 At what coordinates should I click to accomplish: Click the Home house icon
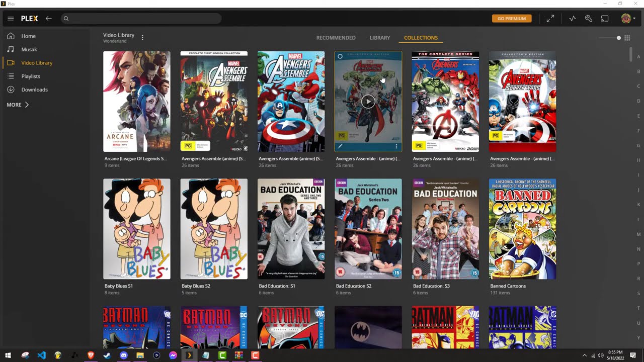(x=11, y=36)
